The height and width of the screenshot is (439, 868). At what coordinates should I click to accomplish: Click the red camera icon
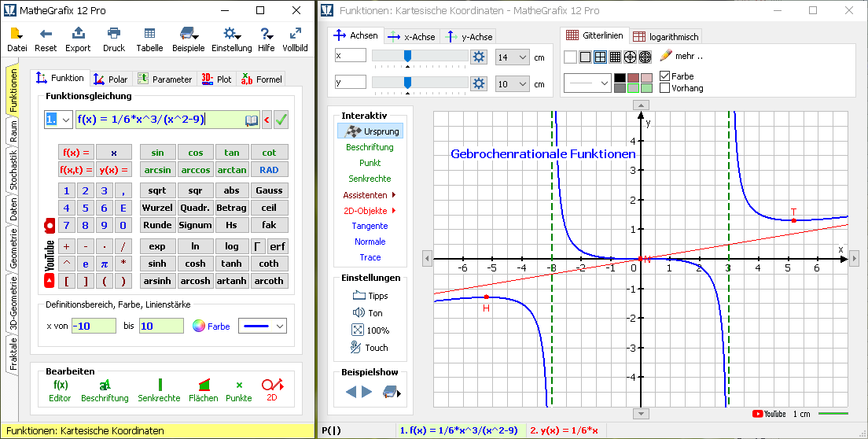50,225
